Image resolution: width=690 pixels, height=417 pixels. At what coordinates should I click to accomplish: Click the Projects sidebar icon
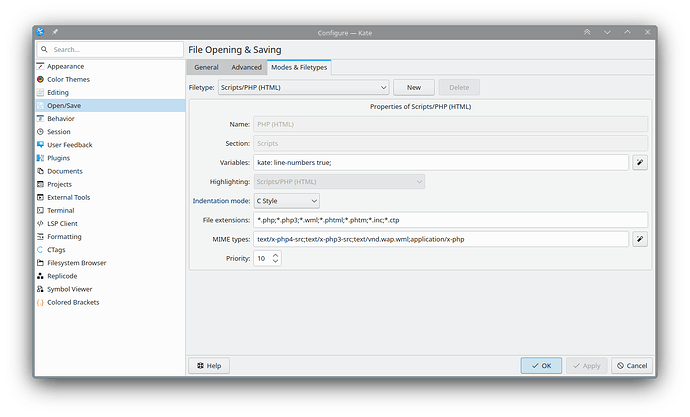pos(40,184)
